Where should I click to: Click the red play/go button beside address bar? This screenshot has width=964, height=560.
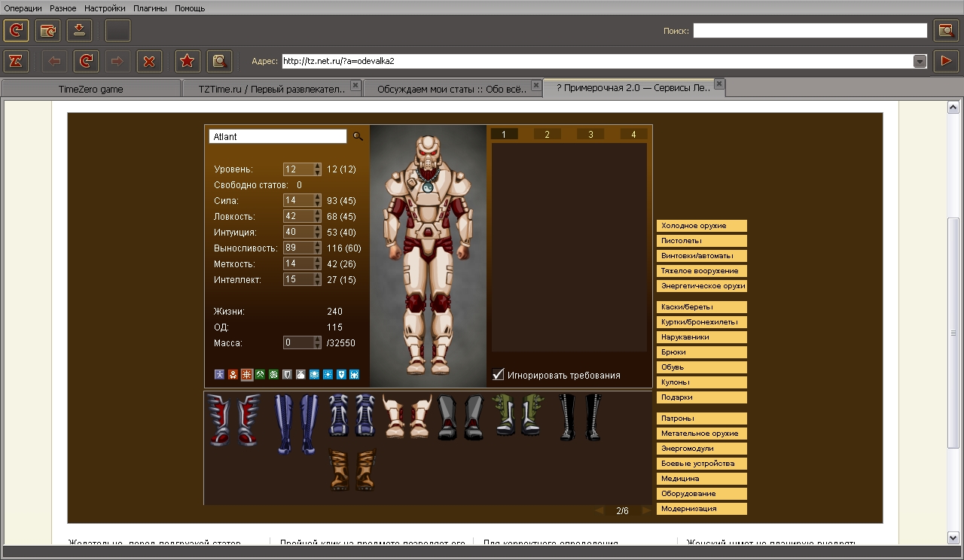[946, 61]
